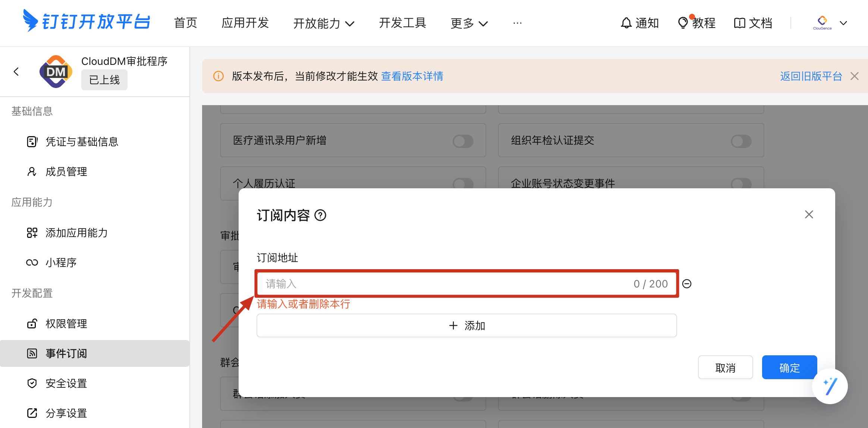Open 文档 book icon in header
This screenshot has width=868, height=428.
(x=739, y=23)
